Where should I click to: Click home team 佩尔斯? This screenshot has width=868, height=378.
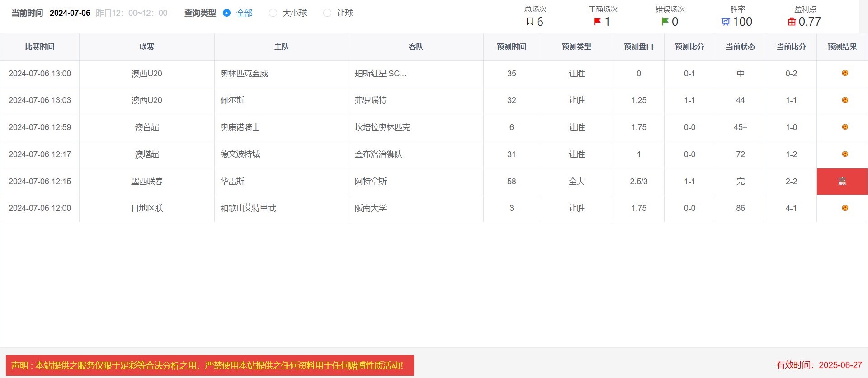(x=232, y=100)
